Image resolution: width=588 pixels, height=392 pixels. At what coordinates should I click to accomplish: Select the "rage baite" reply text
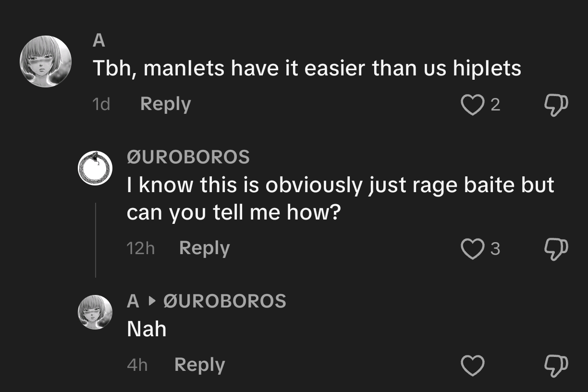[x=341, y=198]
